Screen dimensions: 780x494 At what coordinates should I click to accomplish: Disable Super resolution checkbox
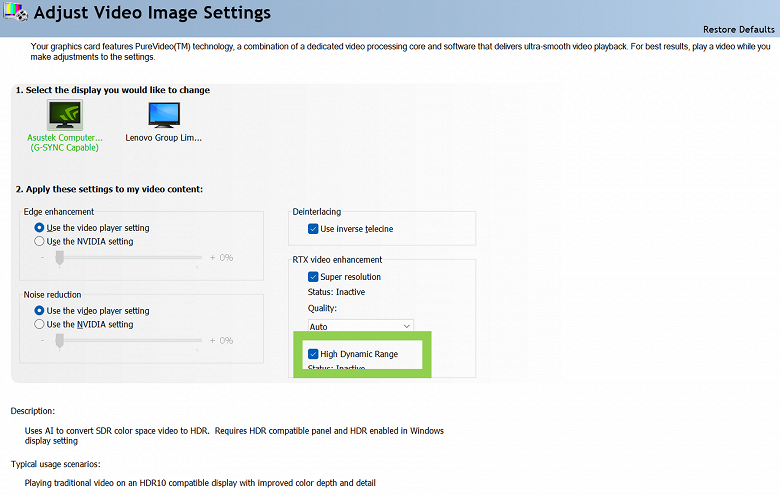click(x=314, y=277)
